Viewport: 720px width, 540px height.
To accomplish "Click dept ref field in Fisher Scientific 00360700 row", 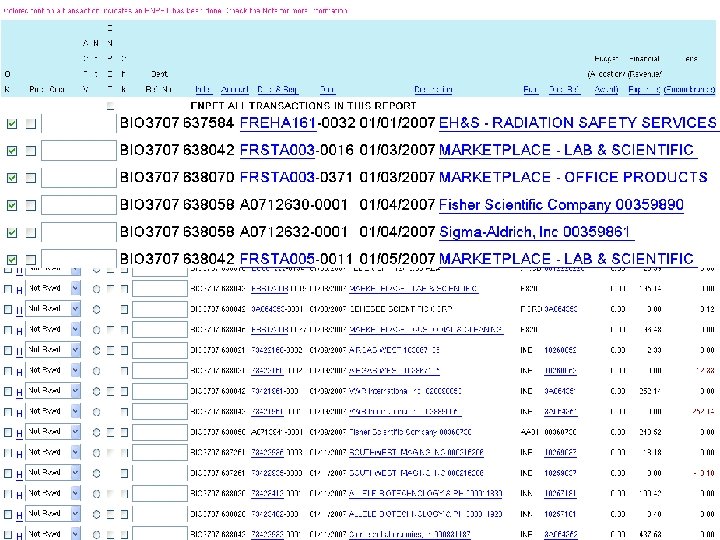I will (160, 432).
